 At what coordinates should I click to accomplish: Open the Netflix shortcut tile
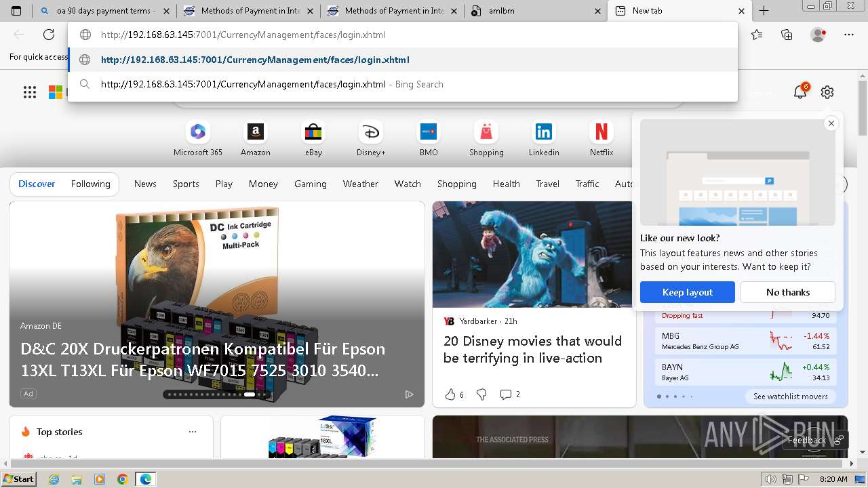pyautogui.click(x=601, y=139)
